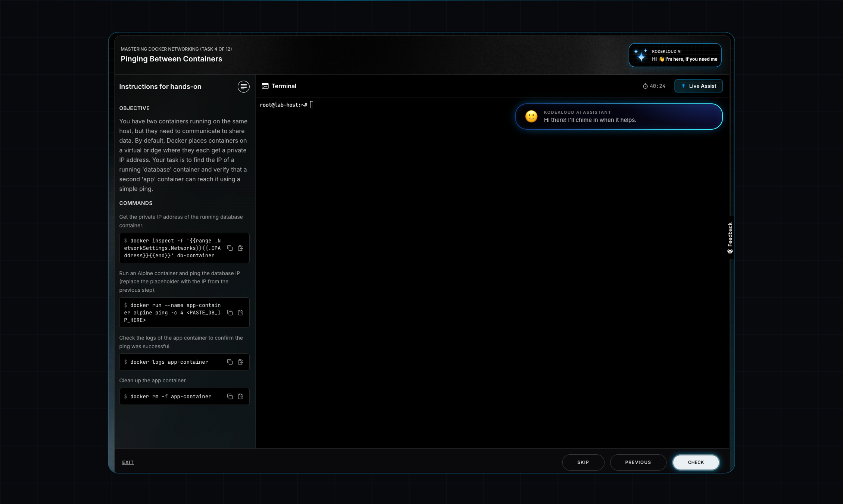Click 'Clean up the app container.' text

[153, 380]
